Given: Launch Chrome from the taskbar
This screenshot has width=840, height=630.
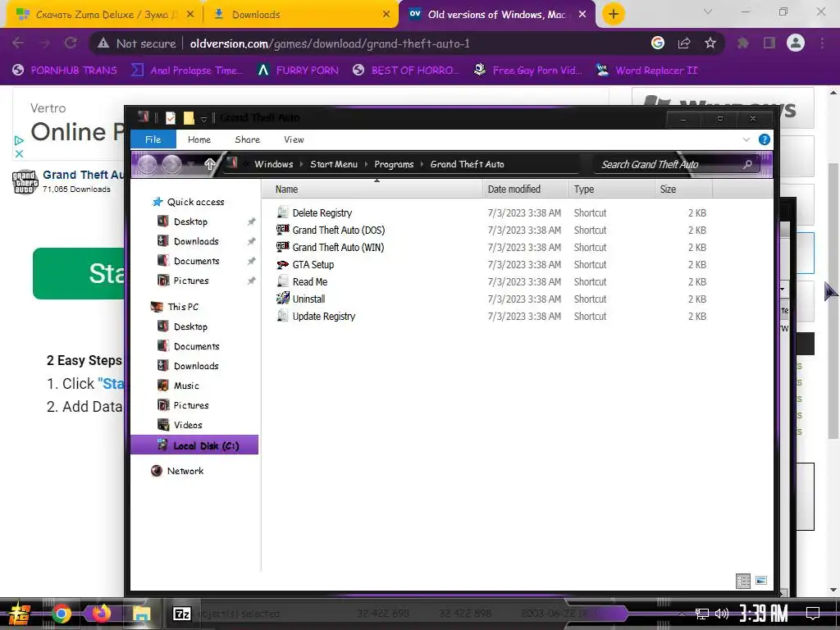Looking at the screenshot, I should coord(61,614).
